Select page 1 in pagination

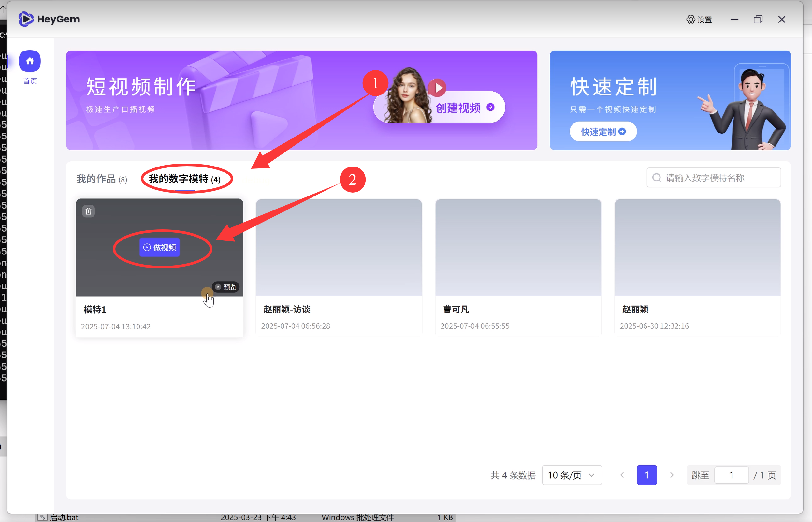(x=646, y=475)
